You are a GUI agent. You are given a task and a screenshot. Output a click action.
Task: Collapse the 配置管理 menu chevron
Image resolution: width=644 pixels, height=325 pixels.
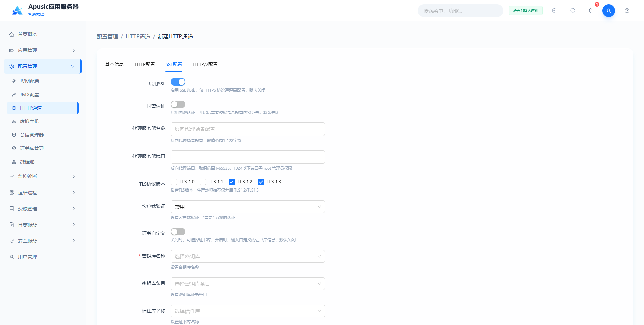(73, 66)
